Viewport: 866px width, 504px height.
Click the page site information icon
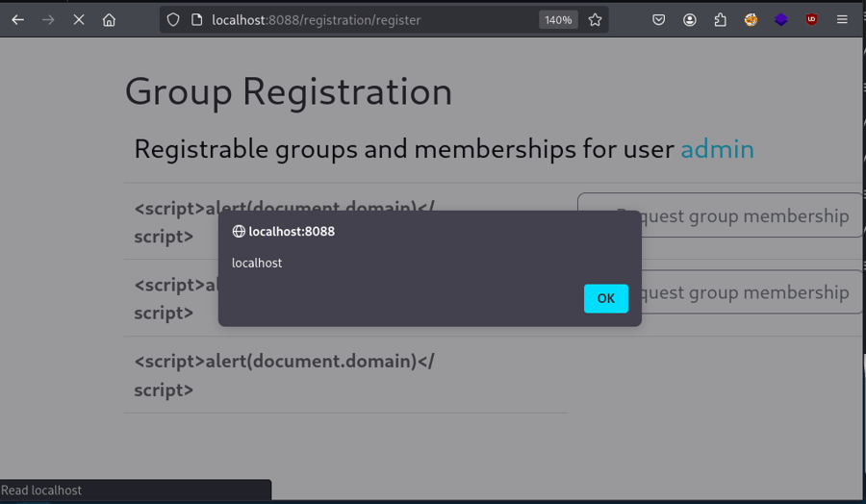click(197, 19)
